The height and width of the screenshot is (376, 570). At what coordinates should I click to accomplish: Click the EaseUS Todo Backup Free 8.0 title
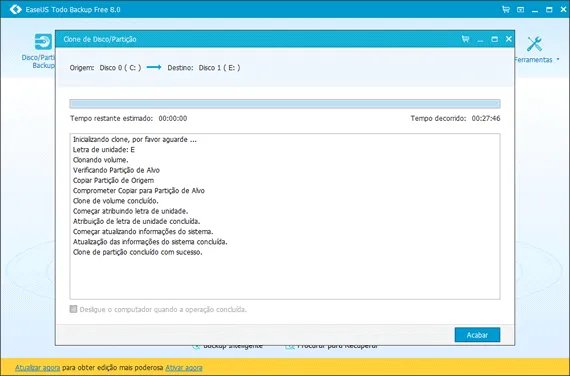click(x=73, y=10)
